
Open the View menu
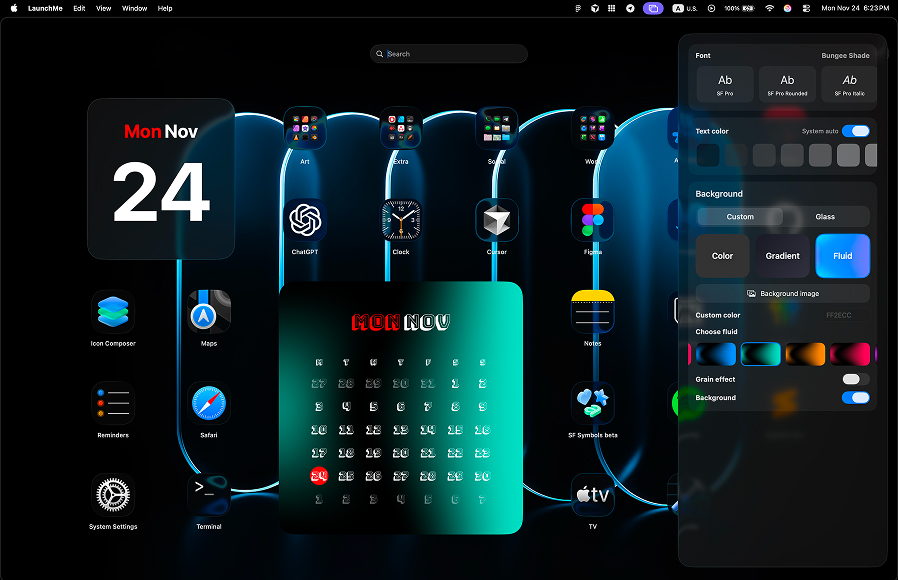(x=103, y=8)
